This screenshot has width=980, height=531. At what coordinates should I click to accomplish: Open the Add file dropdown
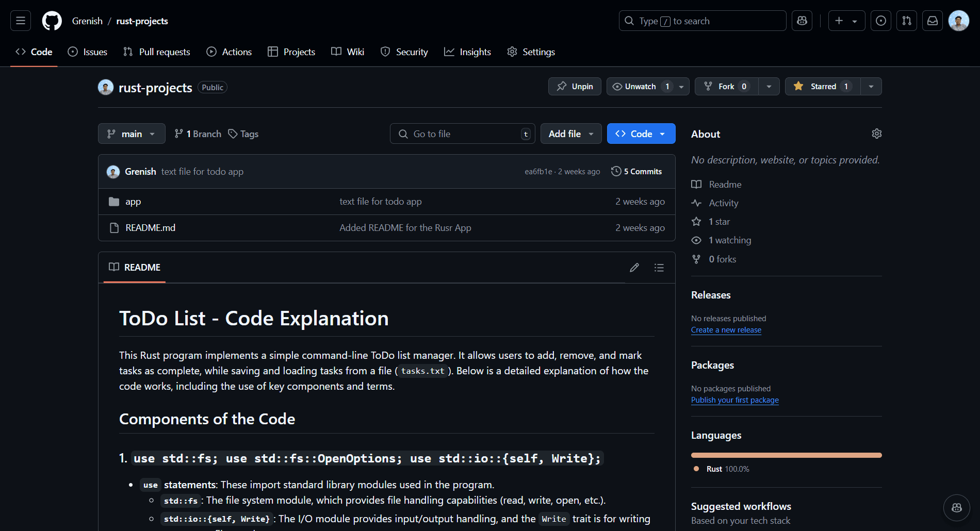click(571, 134)
